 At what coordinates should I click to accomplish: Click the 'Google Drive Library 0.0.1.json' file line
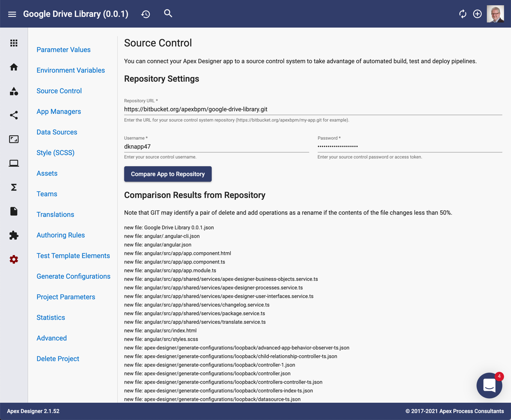pyautogui.click(x=169, y=228)
